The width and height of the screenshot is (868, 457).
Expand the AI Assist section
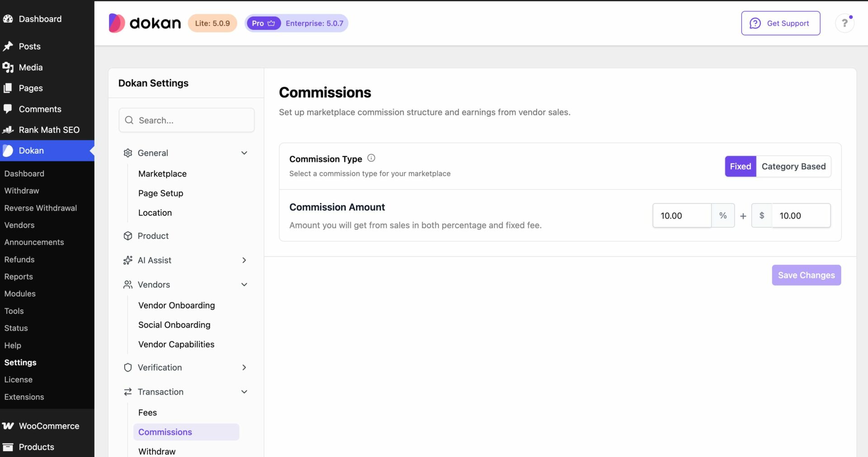[244, 260]
